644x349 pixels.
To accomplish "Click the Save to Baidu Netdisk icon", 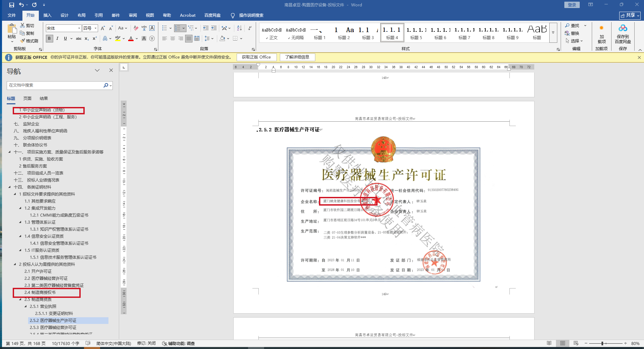I will pyautogui.click(x=623, y=34).
